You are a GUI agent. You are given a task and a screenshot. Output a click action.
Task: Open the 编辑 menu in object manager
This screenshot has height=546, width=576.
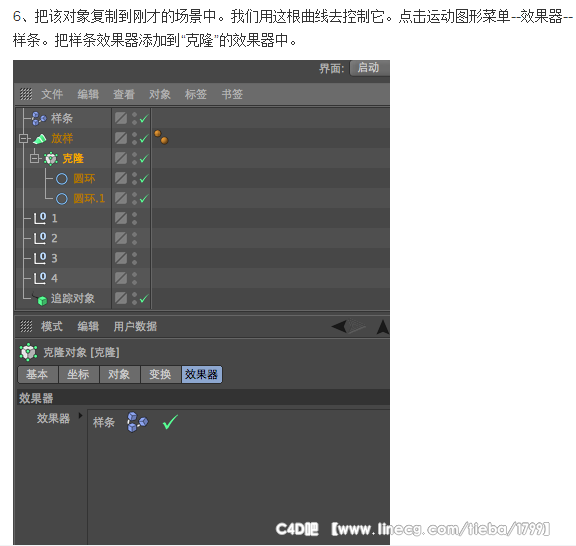(88, 94)
